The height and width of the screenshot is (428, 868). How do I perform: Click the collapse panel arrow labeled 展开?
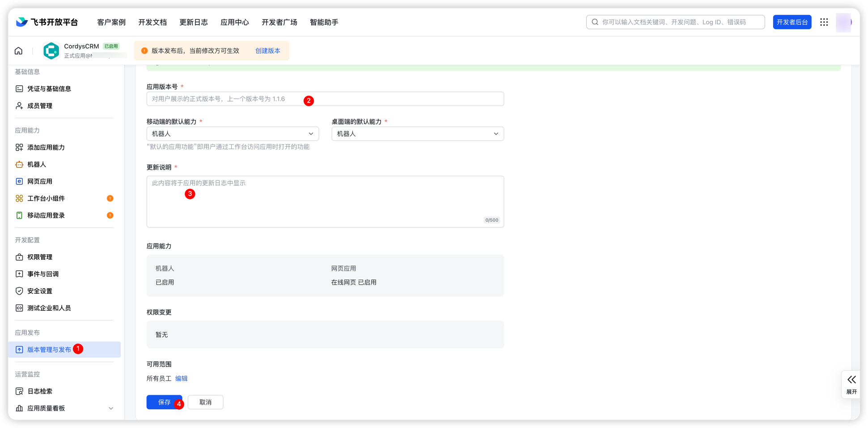coord(851,384)
